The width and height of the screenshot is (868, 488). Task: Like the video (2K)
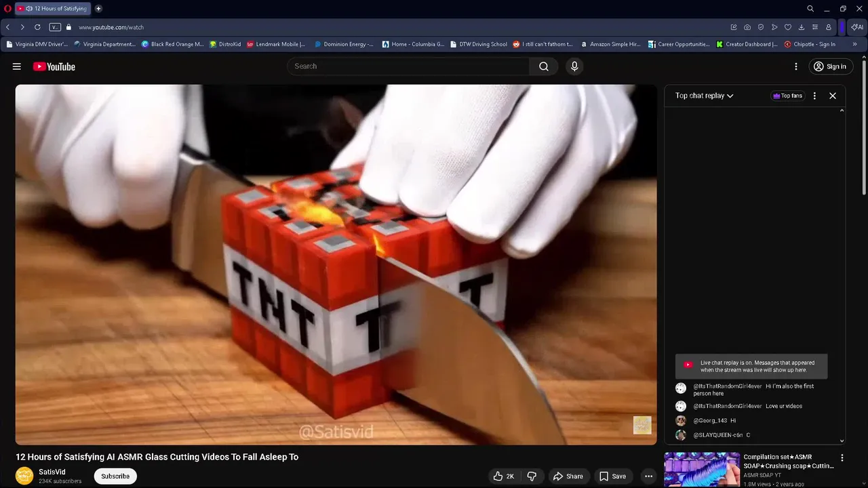(504, 476)
